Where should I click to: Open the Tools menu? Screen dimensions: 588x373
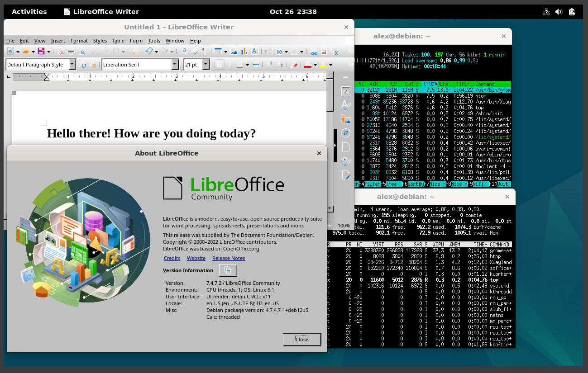click(x=154, y=41)
